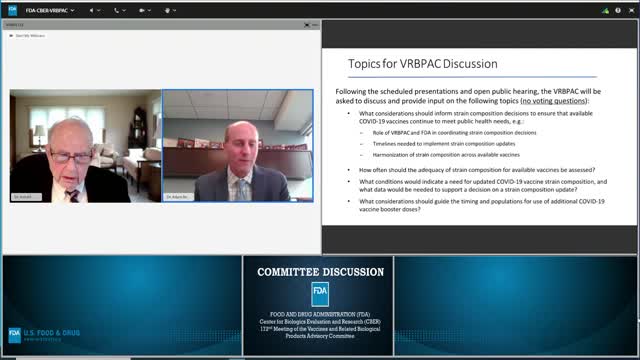Click the FDA logo in the top bar
The width and height of the screenshot is (640, 360).
pyautogui.click(x=13, y=10)
